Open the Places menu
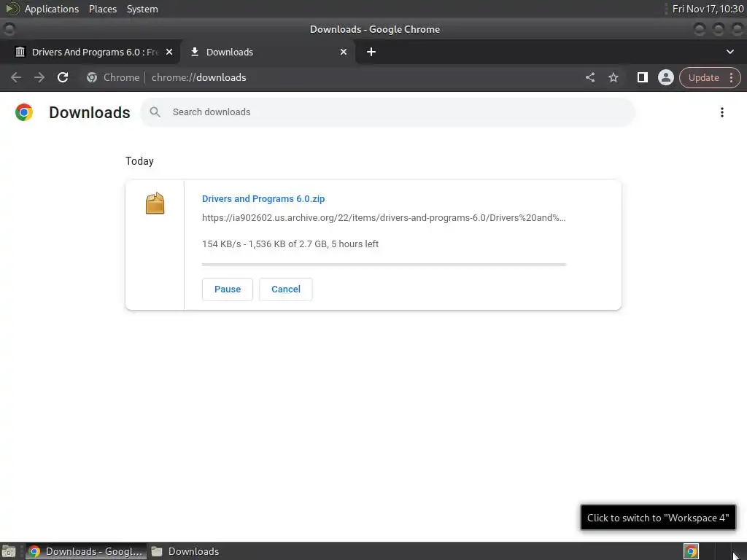 pos(102,9)
